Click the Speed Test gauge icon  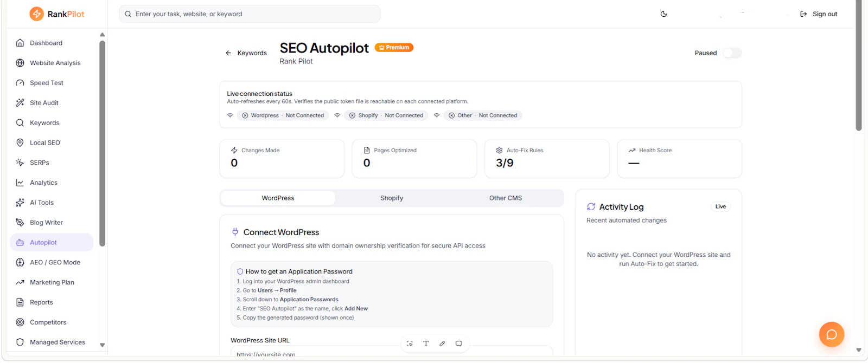pos(20,83)
